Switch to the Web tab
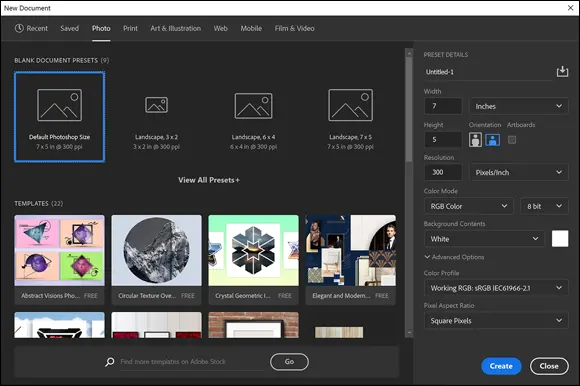 [x=220, y=28]
